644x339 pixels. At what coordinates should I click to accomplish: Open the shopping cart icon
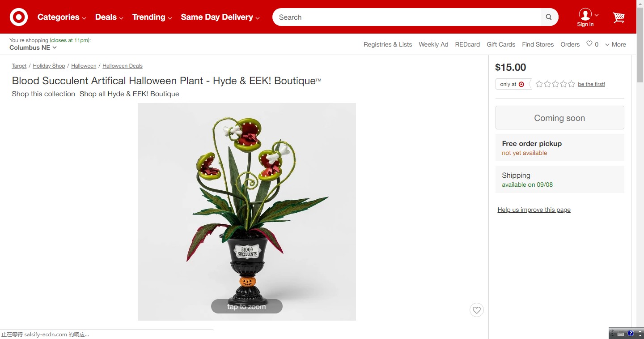pyautogui.click(x=619, y=17)
